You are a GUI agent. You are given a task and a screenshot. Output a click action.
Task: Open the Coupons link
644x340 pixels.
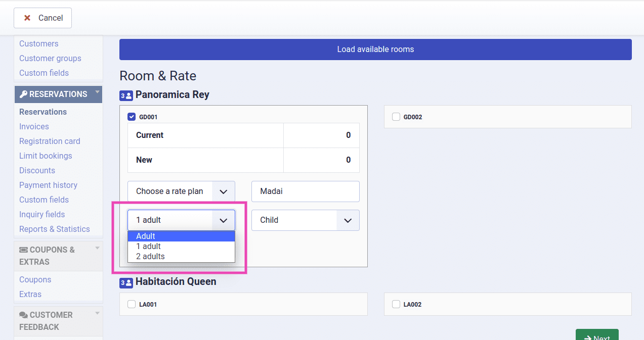coord(35,280)
